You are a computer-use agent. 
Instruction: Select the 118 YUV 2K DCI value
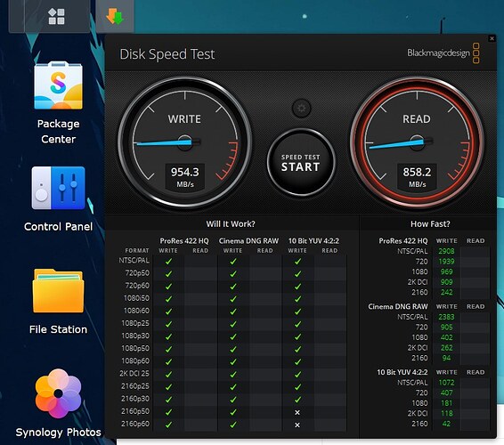coord(447,413)
